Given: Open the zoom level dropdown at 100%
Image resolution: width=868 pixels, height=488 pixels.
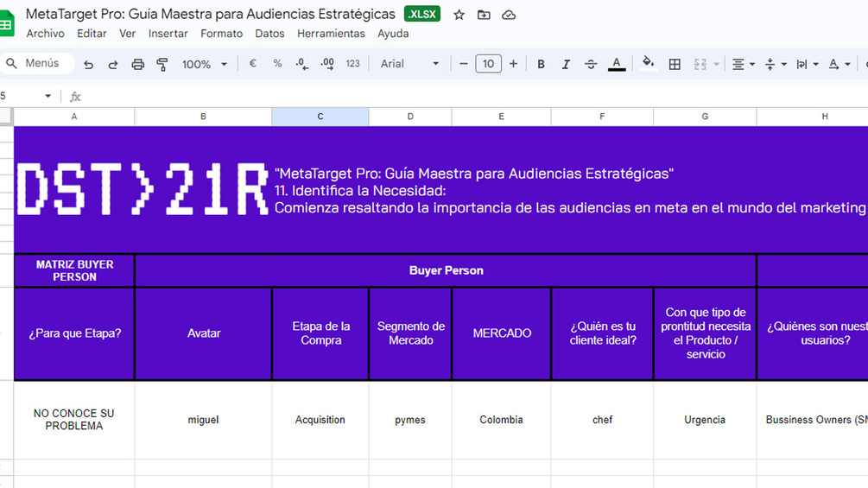Looking at the screenshot, I should 205,64.
